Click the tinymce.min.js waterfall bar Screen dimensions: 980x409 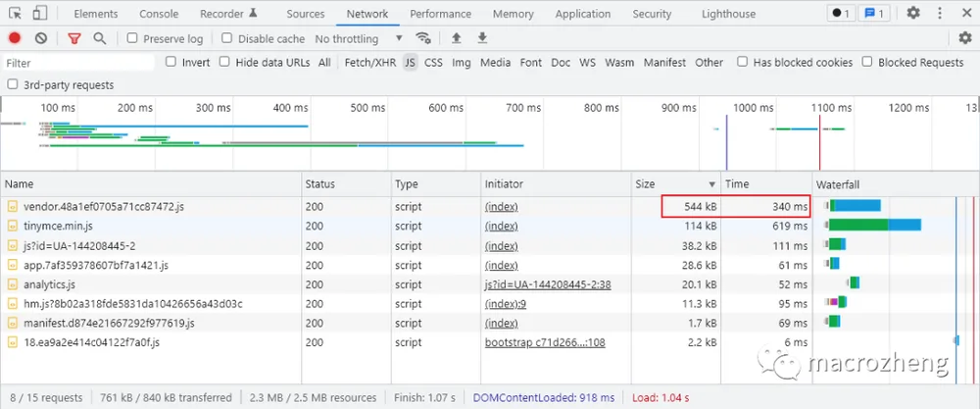[874, 225]
